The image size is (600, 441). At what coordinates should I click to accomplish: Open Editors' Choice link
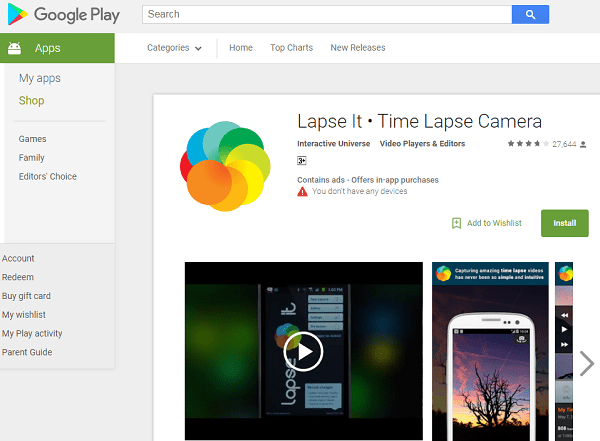pos(48,176)
